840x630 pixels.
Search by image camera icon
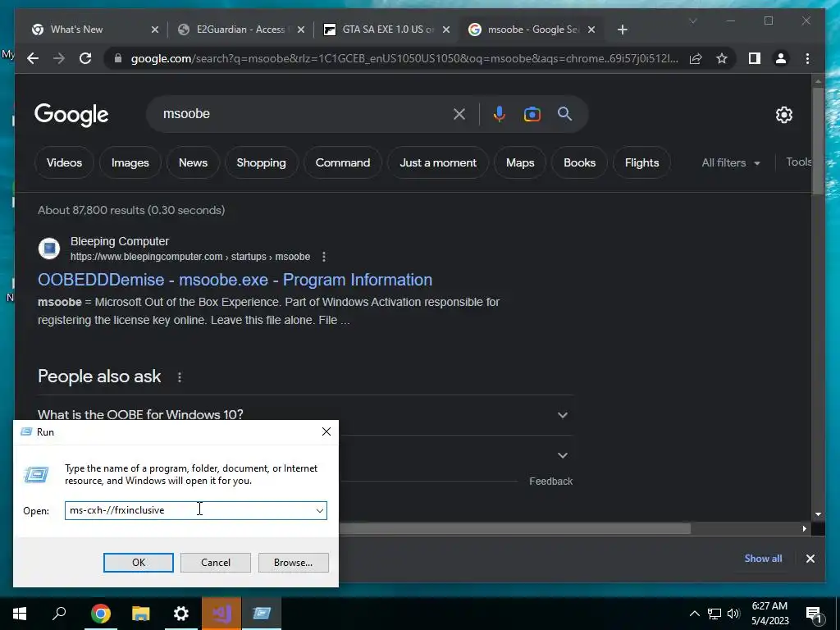[x=532, y=113]
